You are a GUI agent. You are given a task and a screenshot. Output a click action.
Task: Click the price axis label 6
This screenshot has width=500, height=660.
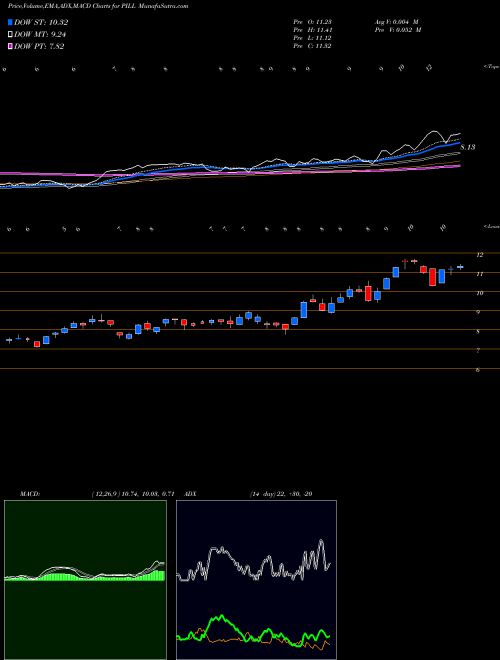[478, 370]
